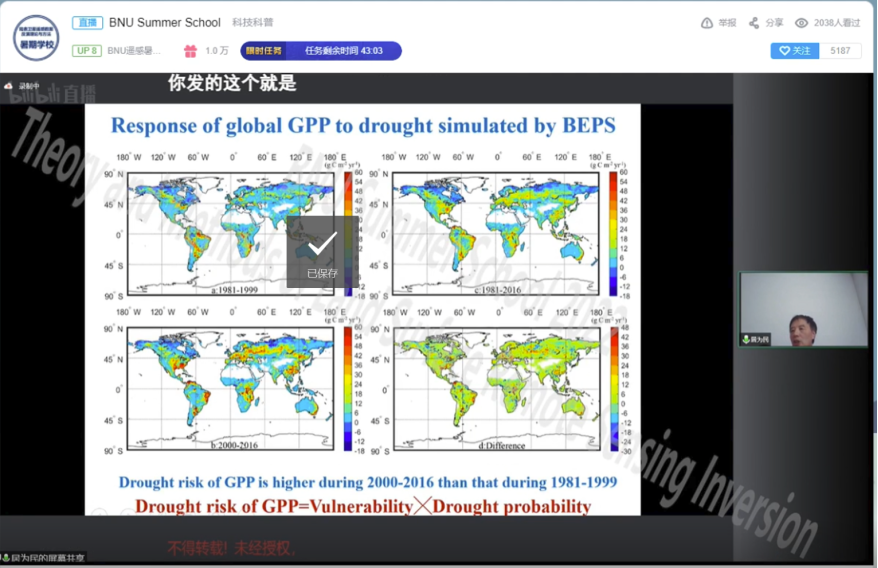Screen dimensions: 878x568
Task: Click the speaker webcam thumbnail
Action: pos(803,310)
